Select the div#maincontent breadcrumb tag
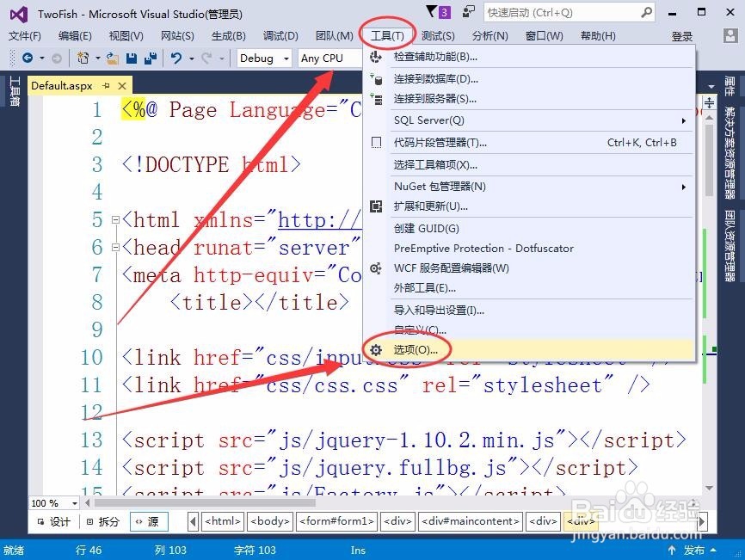The width and height of the screenshot is (745, 560). [x=469, y=521]
